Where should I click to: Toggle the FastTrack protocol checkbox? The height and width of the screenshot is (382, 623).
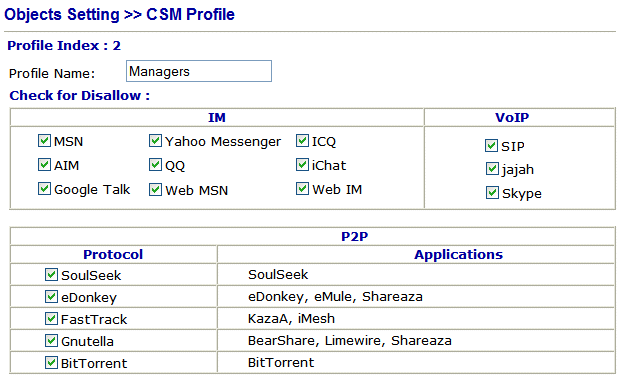point(51,318)
